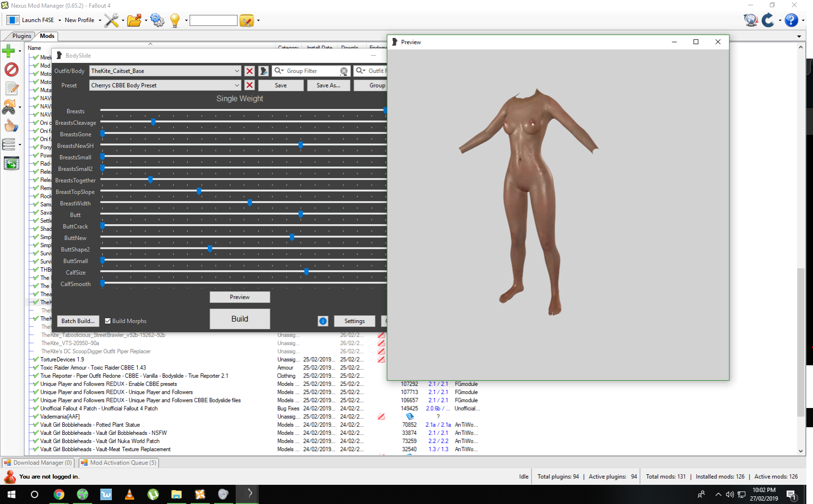Open the blue question mark help icon

[791, 20]
